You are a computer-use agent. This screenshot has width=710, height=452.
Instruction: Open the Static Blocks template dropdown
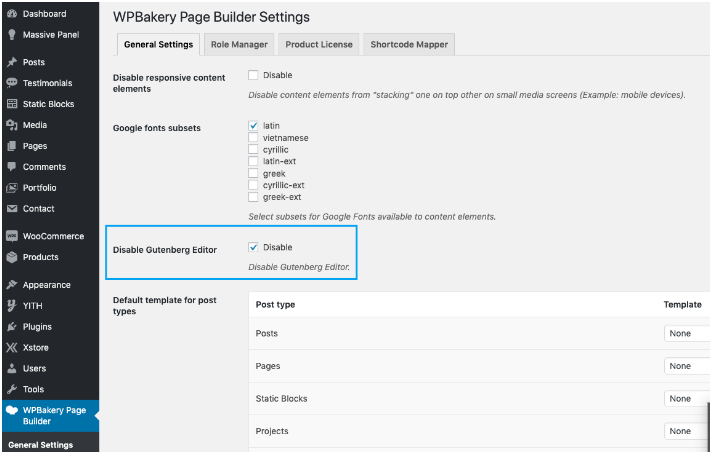(686, 399)
